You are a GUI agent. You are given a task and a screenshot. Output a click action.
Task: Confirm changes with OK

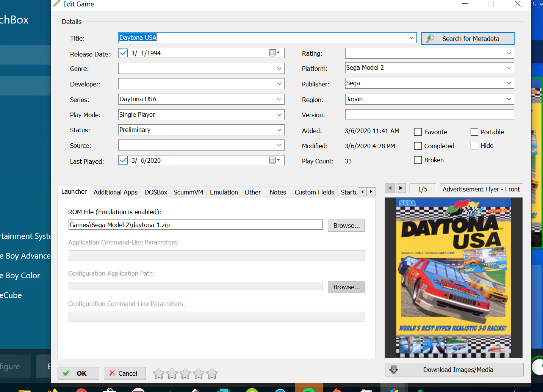point(78,373)
